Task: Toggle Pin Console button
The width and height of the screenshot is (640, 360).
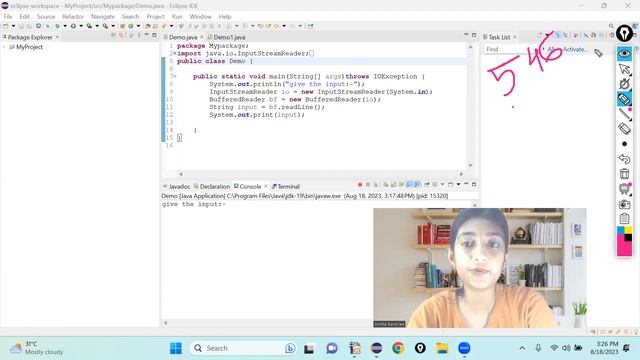Action: tap(427, 185)
